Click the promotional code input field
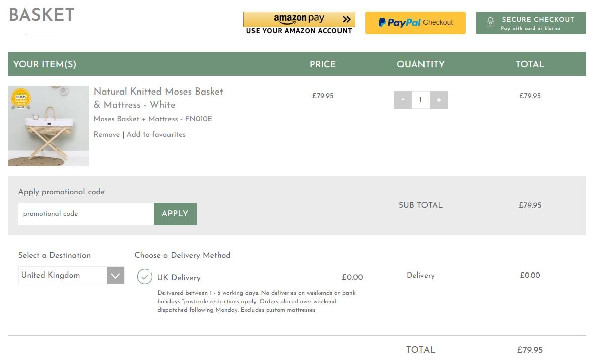This screenshot has width=594, height=364. tap(86, 214)
